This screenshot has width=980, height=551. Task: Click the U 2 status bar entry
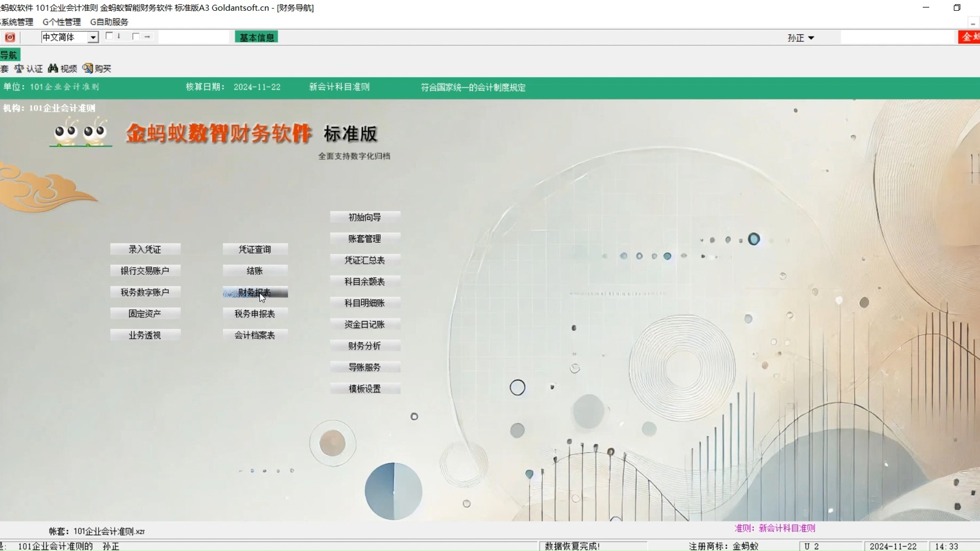pyautogui.click(x=812, y=546)
